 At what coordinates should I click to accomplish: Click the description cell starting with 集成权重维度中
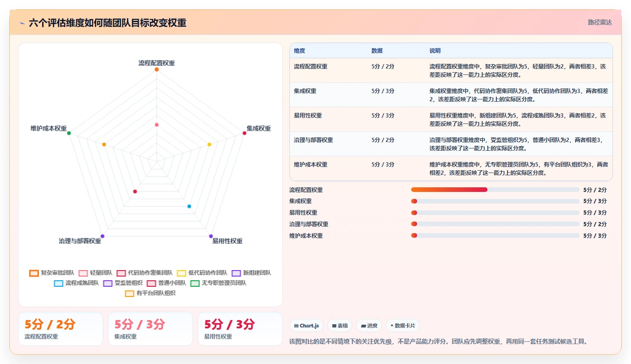click(x=519, y=95)
